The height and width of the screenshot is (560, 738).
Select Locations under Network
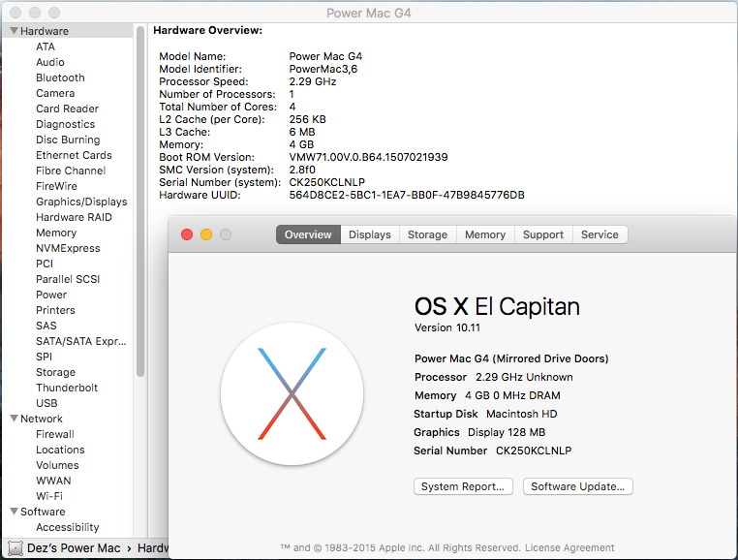pyautogui.click(x=60, y=451)
